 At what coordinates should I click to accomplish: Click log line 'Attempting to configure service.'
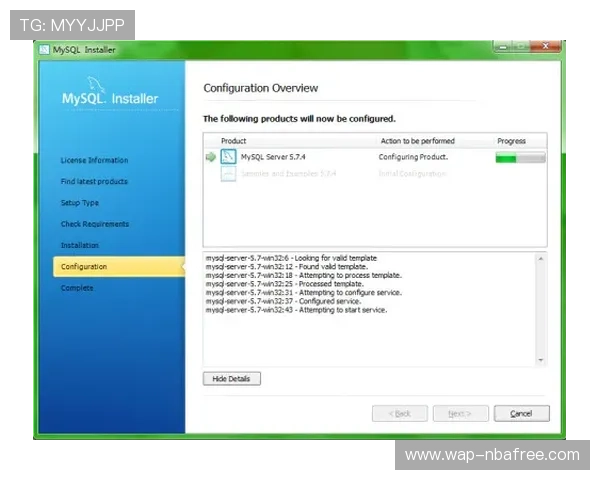(x=304, y=293)
